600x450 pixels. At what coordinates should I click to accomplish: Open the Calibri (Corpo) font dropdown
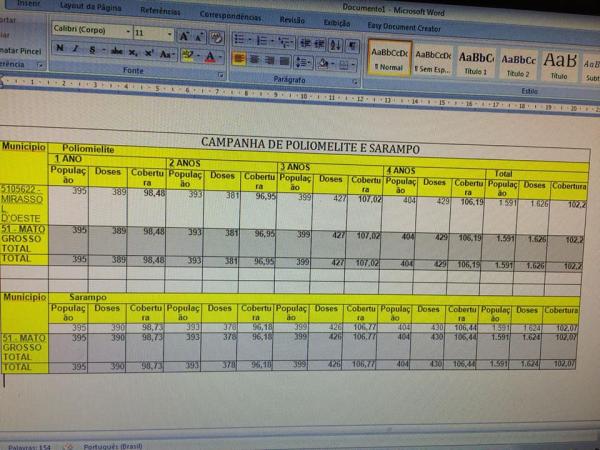coord(126,33)
